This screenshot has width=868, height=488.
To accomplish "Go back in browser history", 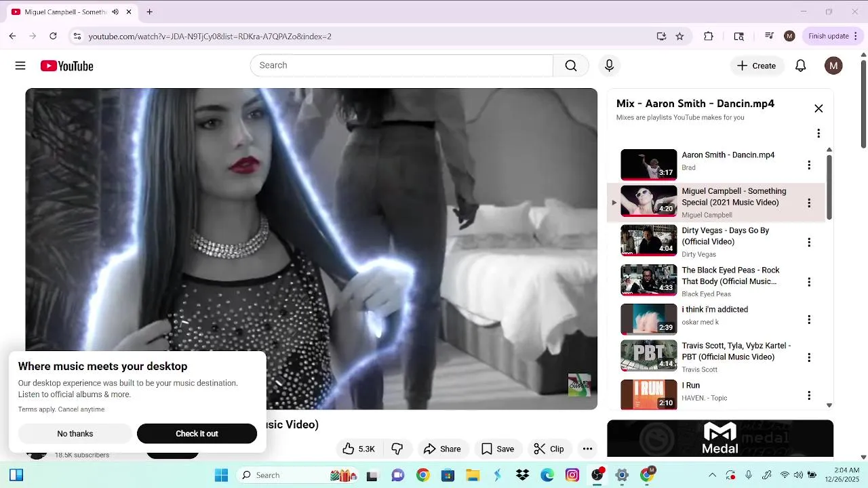I will [12, 37].
